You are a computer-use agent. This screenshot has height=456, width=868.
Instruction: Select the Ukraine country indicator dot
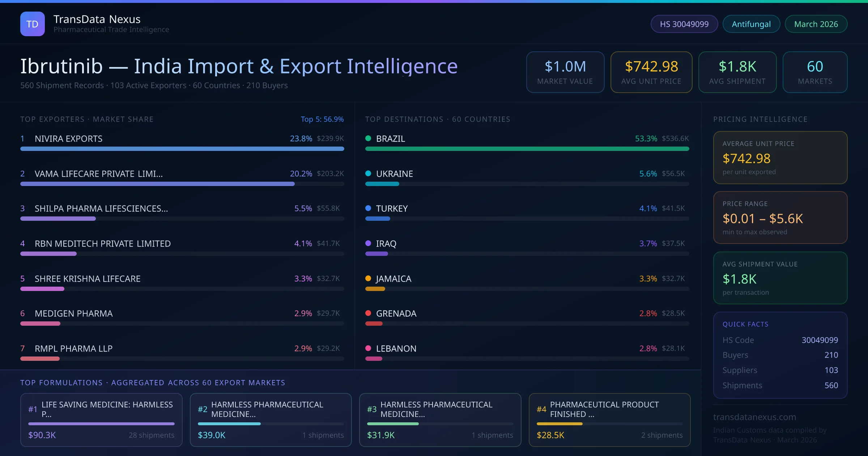coord(368,173)
